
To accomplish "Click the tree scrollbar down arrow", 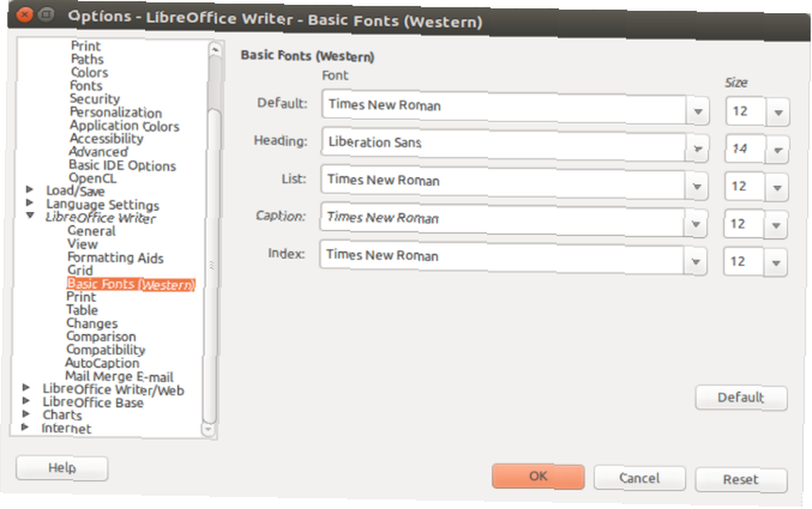I will 208,429.
